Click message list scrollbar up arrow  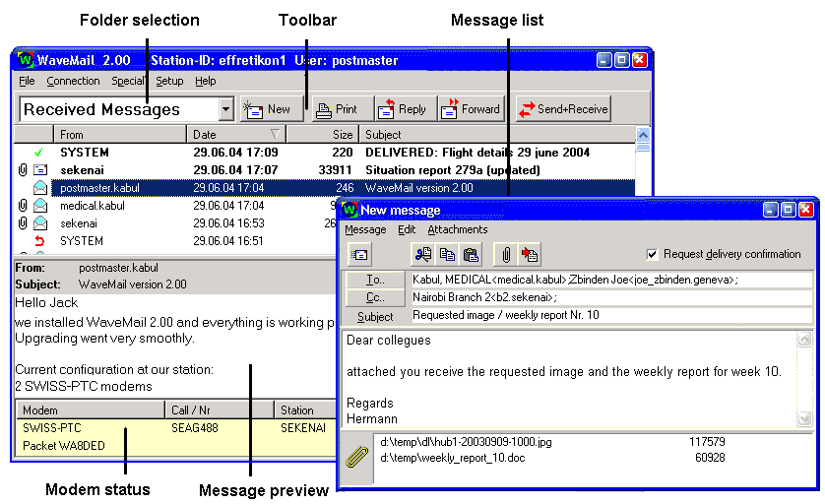[643, 135]
